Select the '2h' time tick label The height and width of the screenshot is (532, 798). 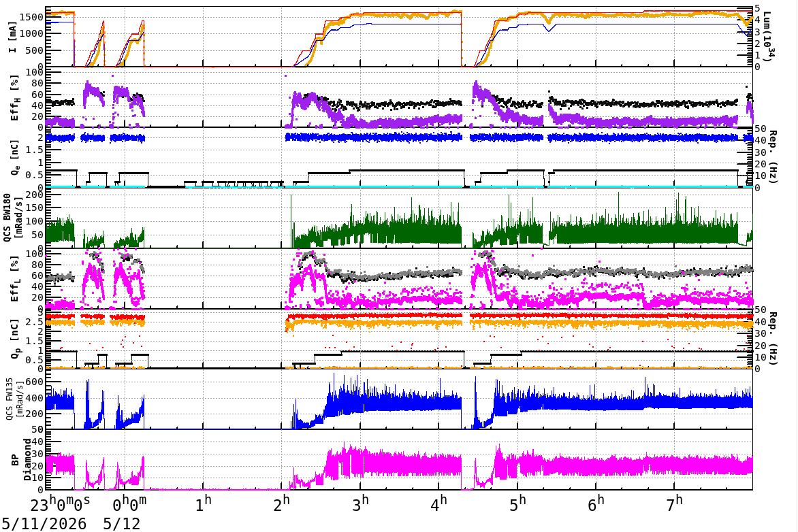(281, 504)
